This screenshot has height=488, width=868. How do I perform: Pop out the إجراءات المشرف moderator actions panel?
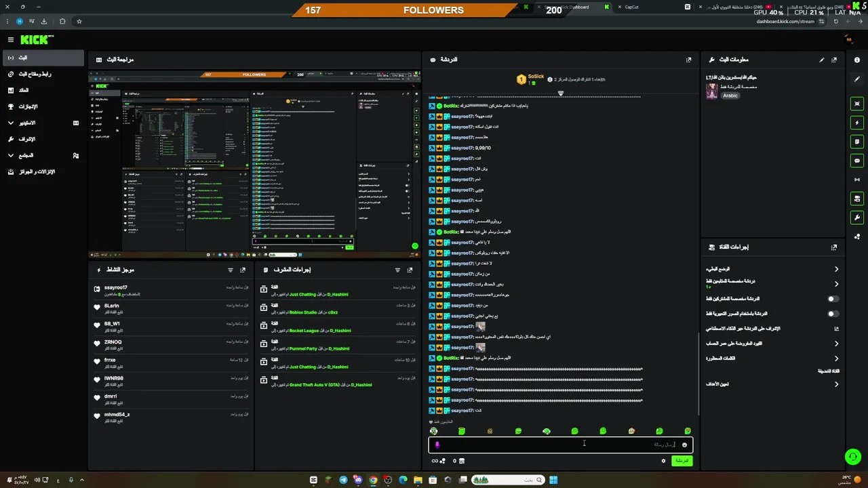pyautogui.click(x=410, y=270)
